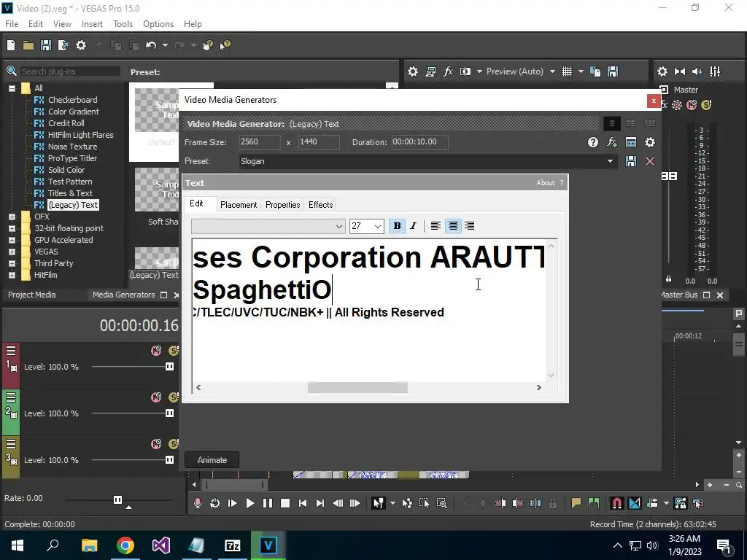Click Dim output icon in Master Bus
747x560 pixels.
[x=697, y=71]
